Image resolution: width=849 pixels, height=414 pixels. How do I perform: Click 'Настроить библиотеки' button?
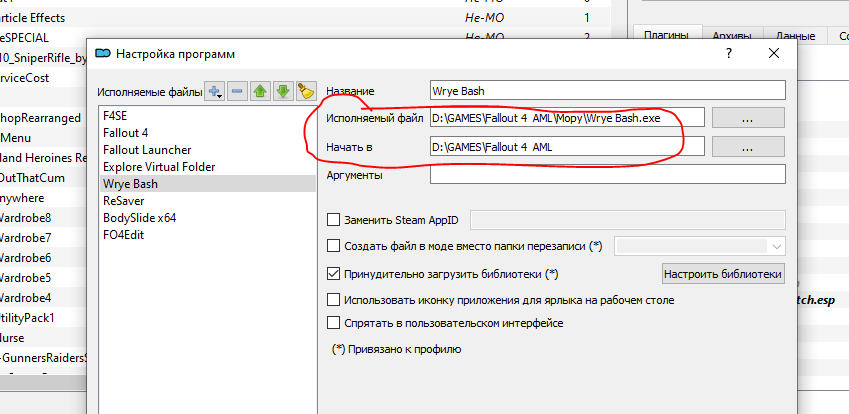pyautogui.click(x=723, y=273)
